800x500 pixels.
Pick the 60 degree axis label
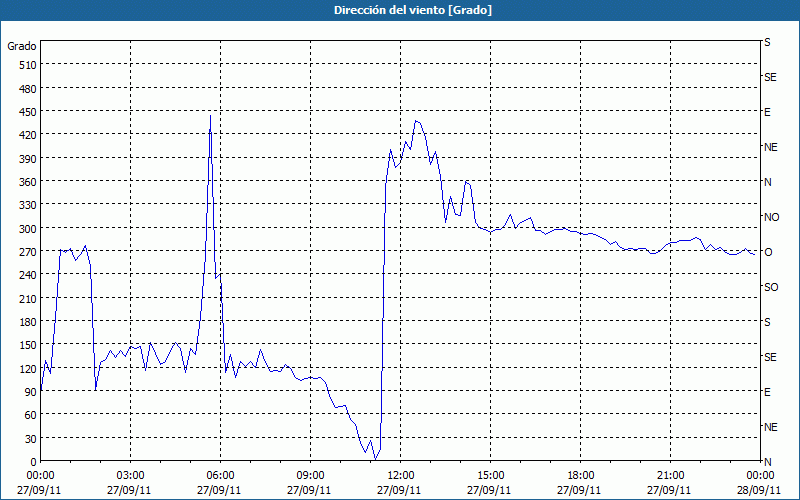coord(31,415)
